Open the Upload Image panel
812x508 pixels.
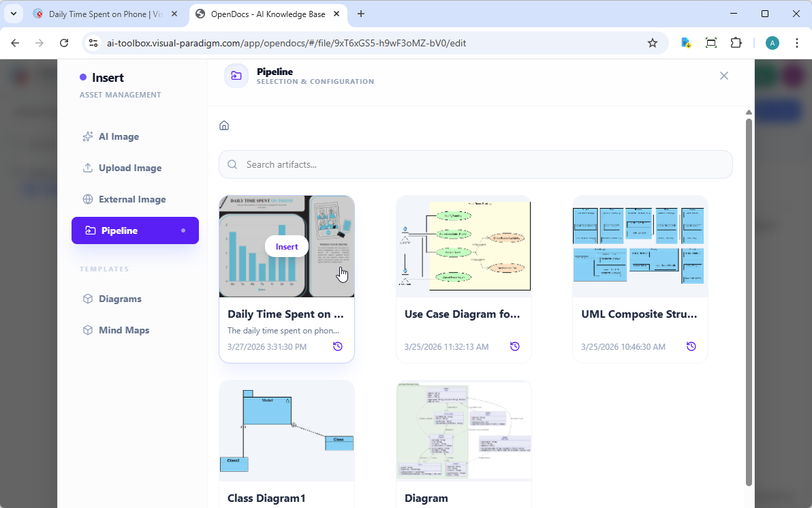[x=129, y=168]
